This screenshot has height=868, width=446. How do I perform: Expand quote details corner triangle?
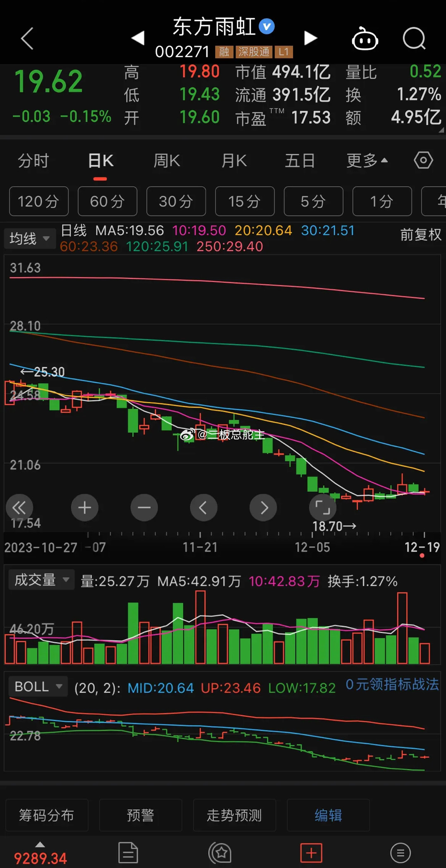coord(441,130)
